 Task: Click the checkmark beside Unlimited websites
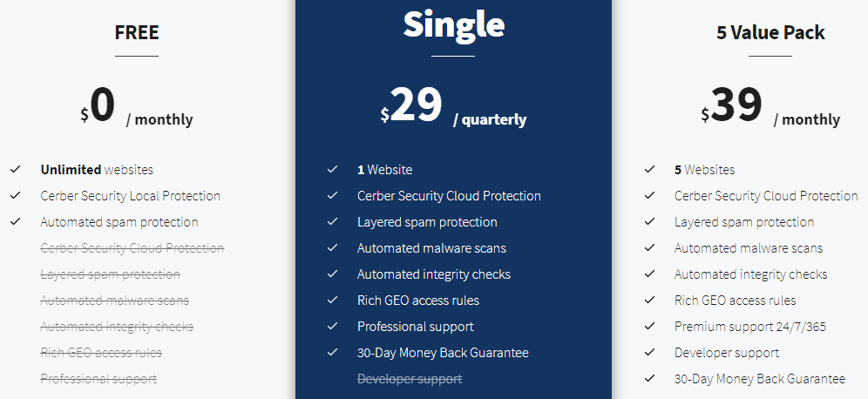(16, 170)
